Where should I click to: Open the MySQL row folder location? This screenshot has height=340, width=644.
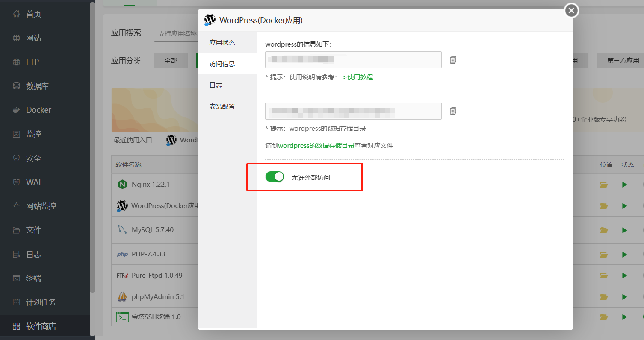point(604,230)
